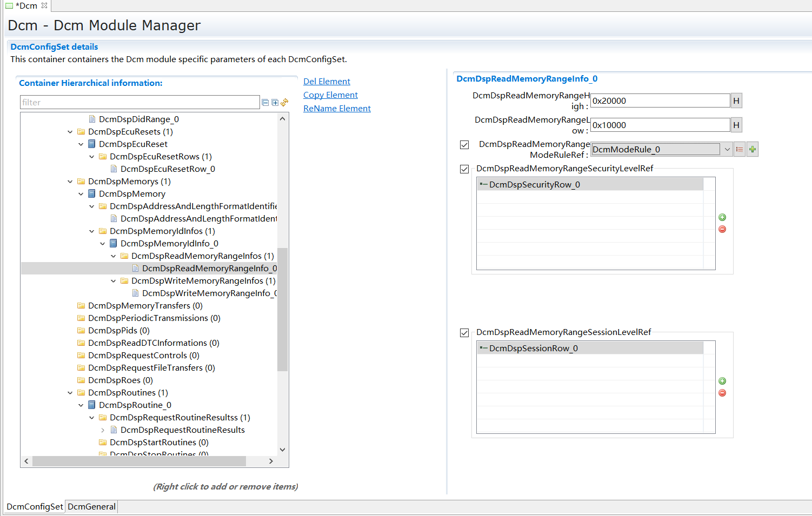Disable DcmDspReadMemoryRangeSessionLevelRef checkbox

click(464, 333)
